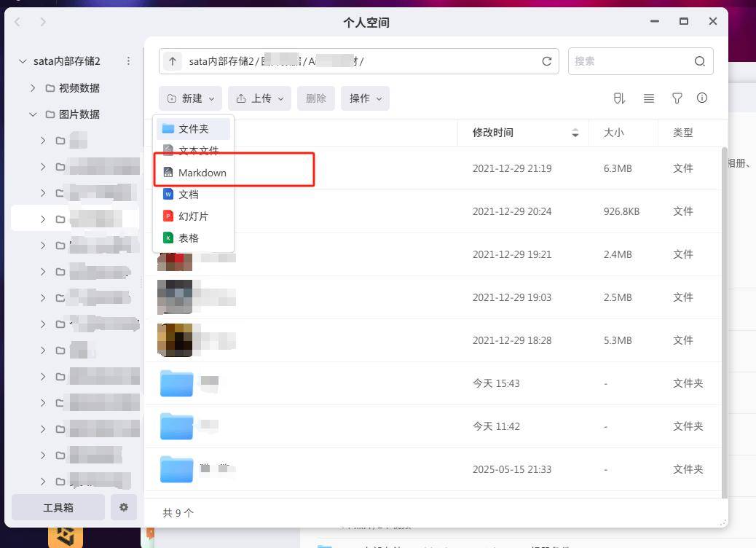Screen dimensions: 756x548
Task: Select folder modified 今天 11:42
Action: [176, 426]
